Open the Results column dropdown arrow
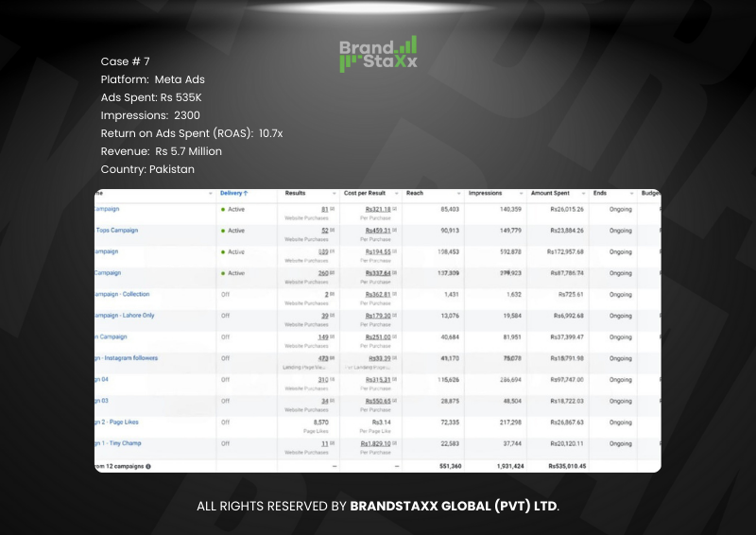 (x=334, y=193)
